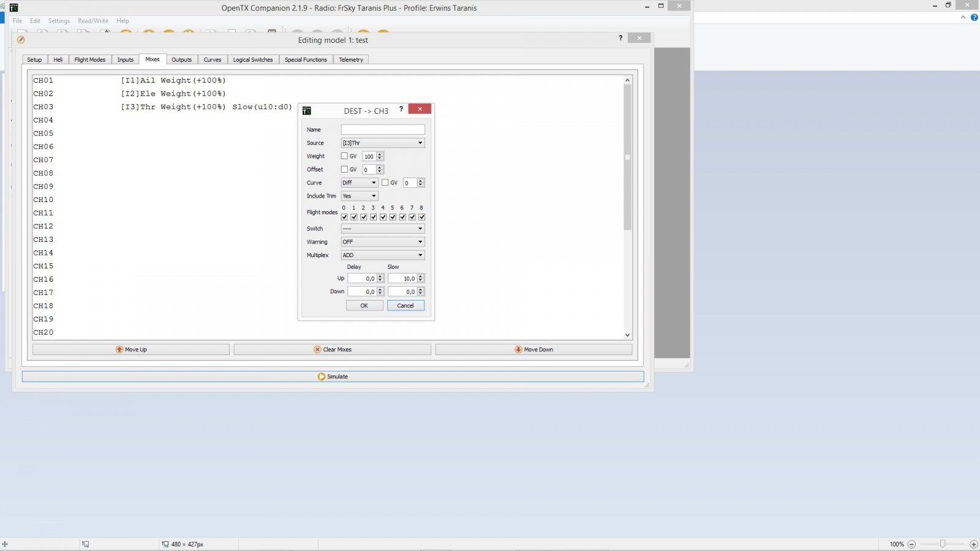Viewport: 980px width, 551px height.
Task: Start the Simulate button
Action: [333, 377]
